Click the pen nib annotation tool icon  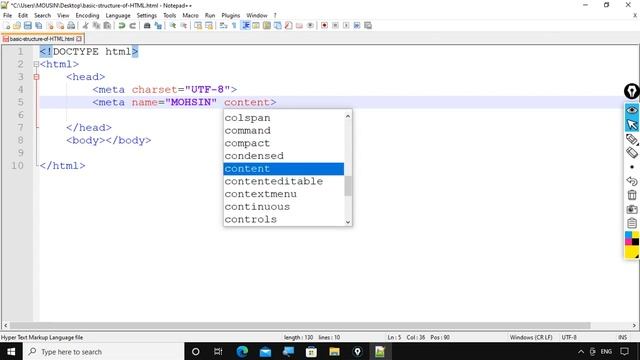click(x=632, y=91)
